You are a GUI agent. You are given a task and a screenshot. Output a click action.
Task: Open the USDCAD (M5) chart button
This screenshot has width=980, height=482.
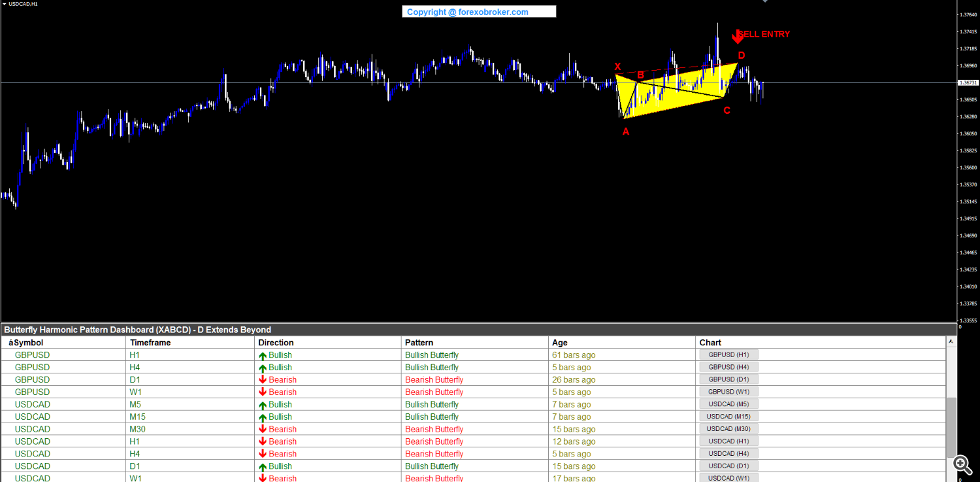point(728,404)
